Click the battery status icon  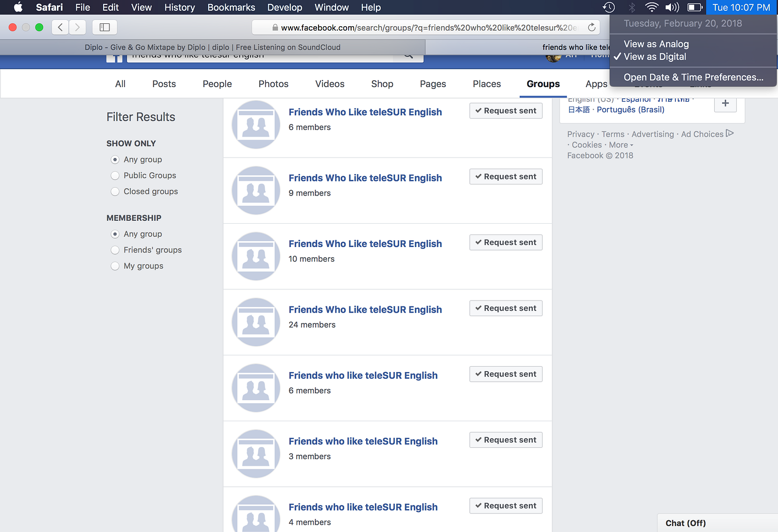coord(695,7)
